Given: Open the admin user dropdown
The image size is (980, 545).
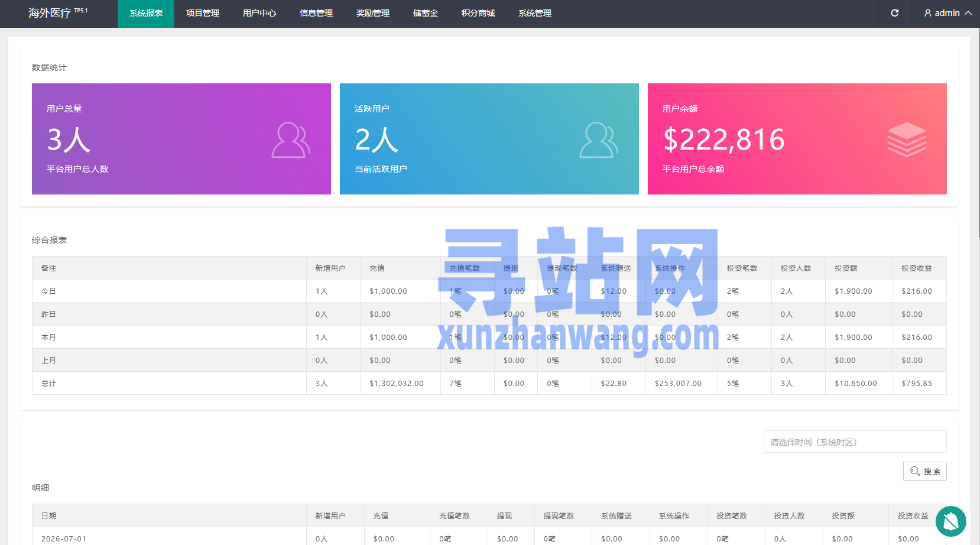Looking at the screenshot, I should click(x=947, y=13).
